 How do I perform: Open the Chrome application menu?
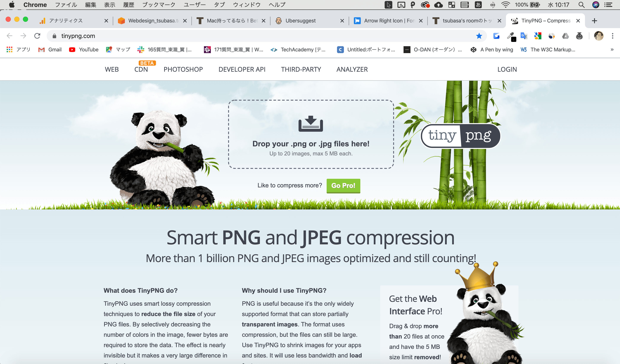click(35, 5)
